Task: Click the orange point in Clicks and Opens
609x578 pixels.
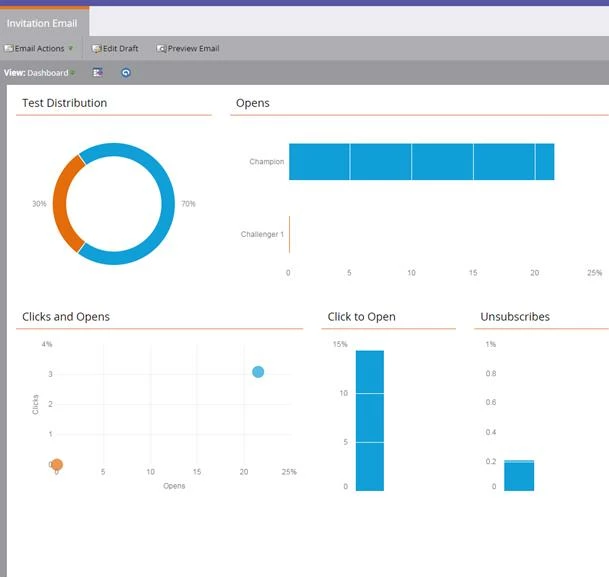Action: click(57, 464)
